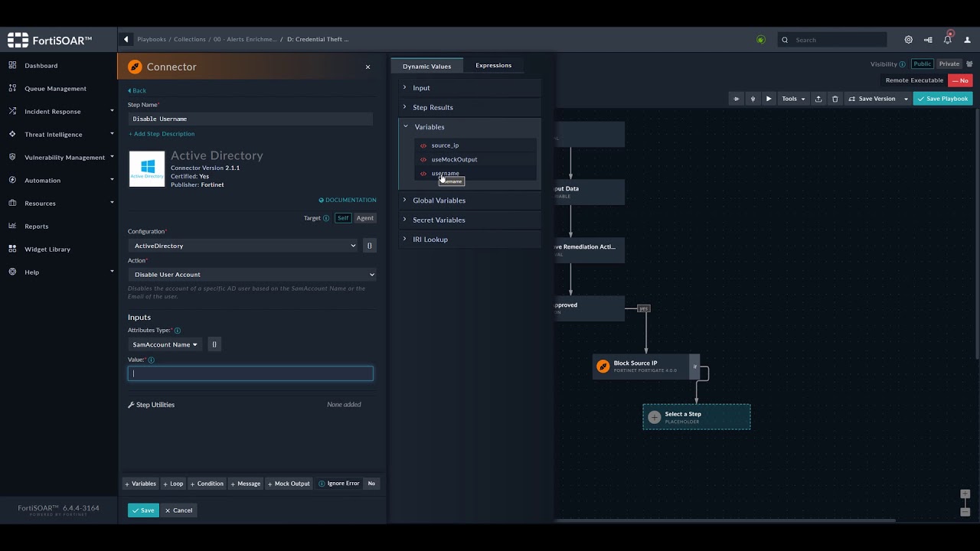Screen dimensions: 980x551
Task: Open the Tools dropdown
Action: coord(792,99)
